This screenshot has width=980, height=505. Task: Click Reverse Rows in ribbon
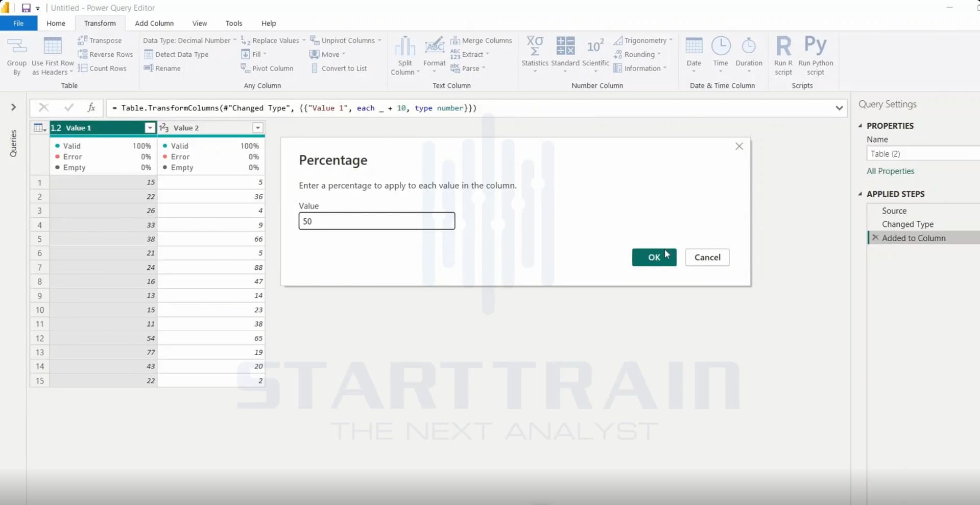point(105,54)
